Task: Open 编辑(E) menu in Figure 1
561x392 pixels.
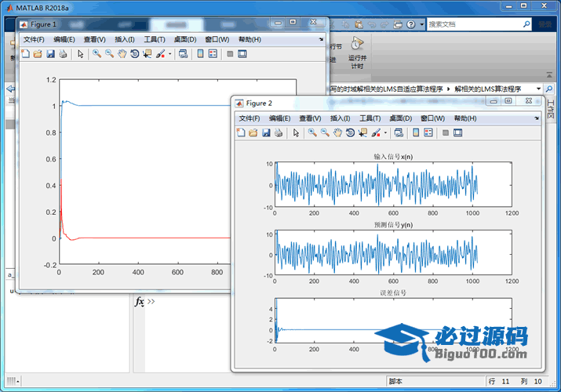Action: [64, 40]
